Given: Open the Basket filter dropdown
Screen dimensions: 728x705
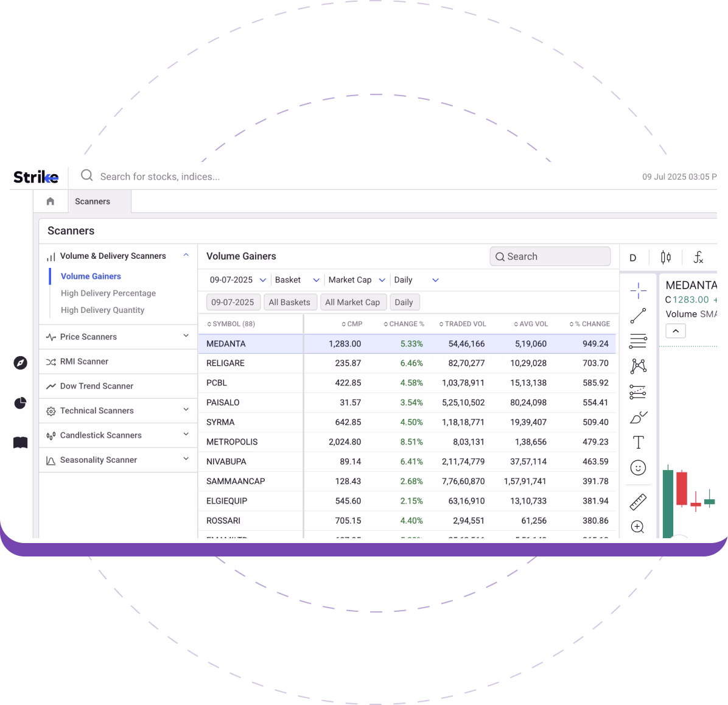Looking at the screenshot, I should pyautogui.click(x=297, y=280).
